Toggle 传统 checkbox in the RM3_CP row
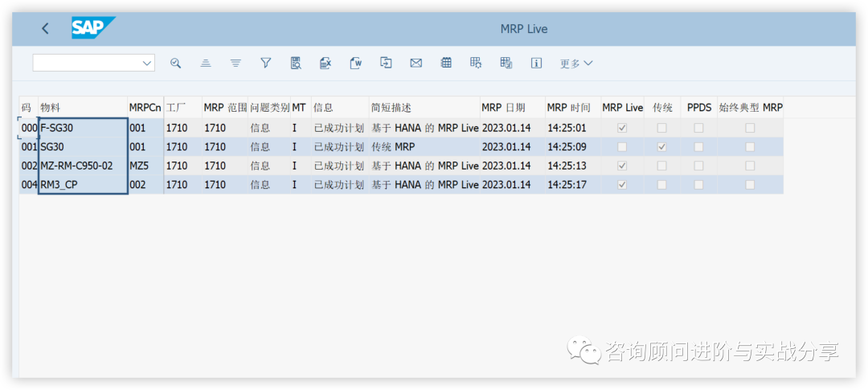868x390 pixels. coord(661,184)
